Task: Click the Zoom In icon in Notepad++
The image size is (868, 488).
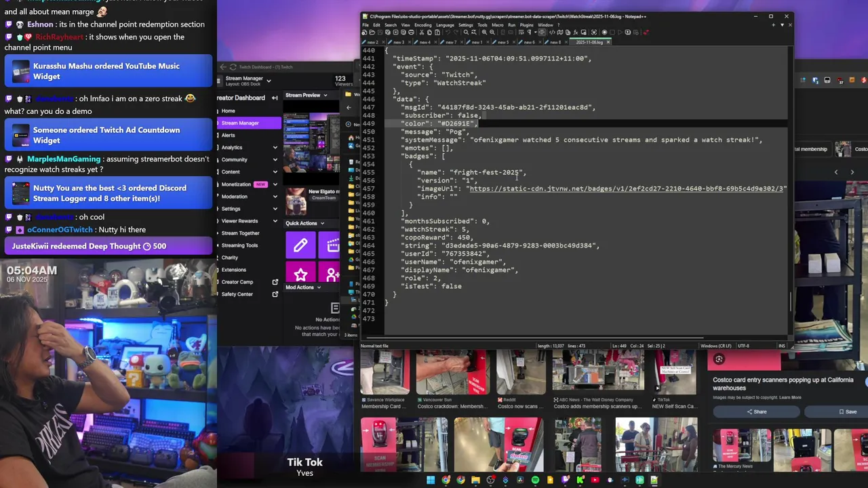Action: (x=485, y=32)
